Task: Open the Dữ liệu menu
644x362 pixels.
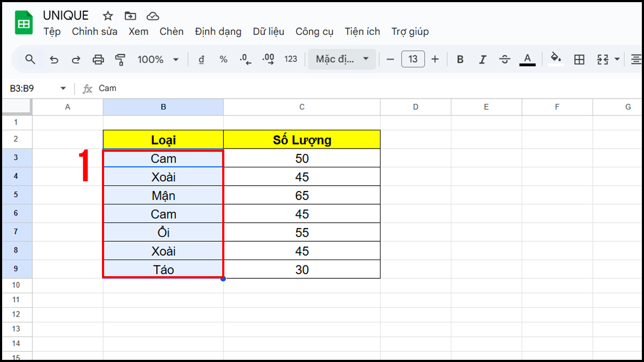Action: click(268, 32)
